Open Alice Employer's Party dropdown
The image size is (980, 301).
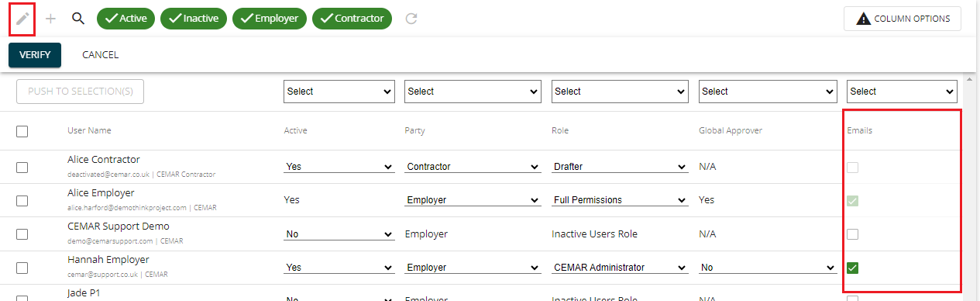pos(473,200)
